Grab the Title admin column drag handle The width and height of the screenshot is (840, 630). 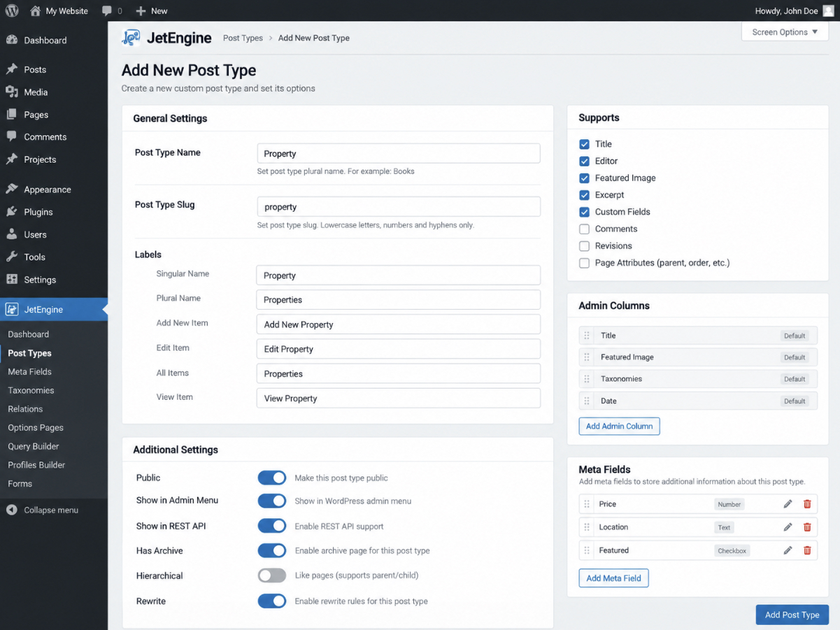point(587,336)
